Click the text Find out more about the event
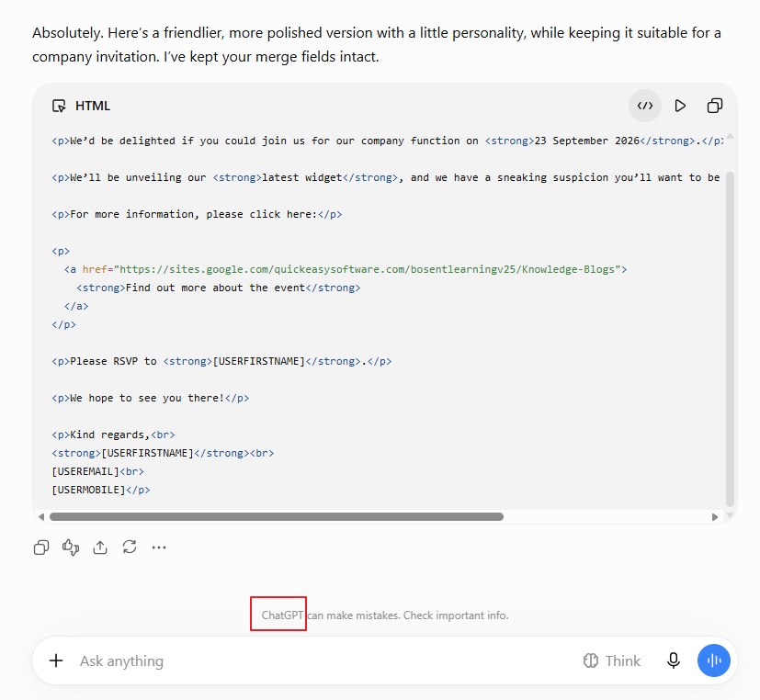The image size is (760, 700). point(215,288)
